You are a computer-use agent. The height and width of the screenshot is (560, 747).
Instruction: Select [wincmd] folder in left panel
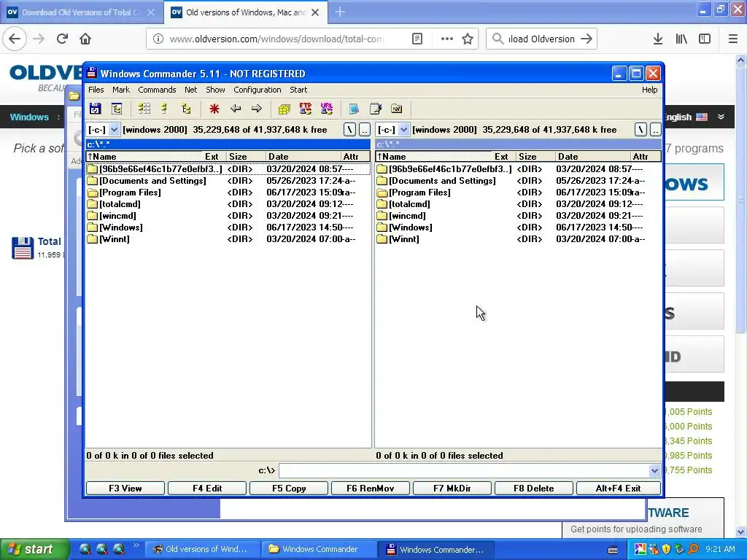tap(228, 216)
